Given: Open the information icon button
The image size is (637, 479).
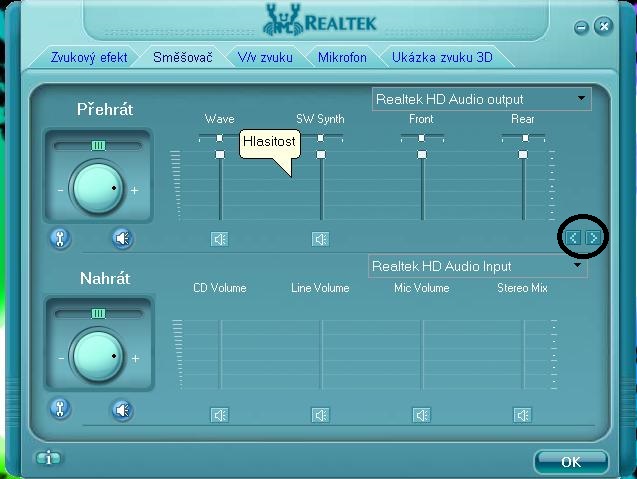Looking at the screenshot, I should [x=48, y=458].
